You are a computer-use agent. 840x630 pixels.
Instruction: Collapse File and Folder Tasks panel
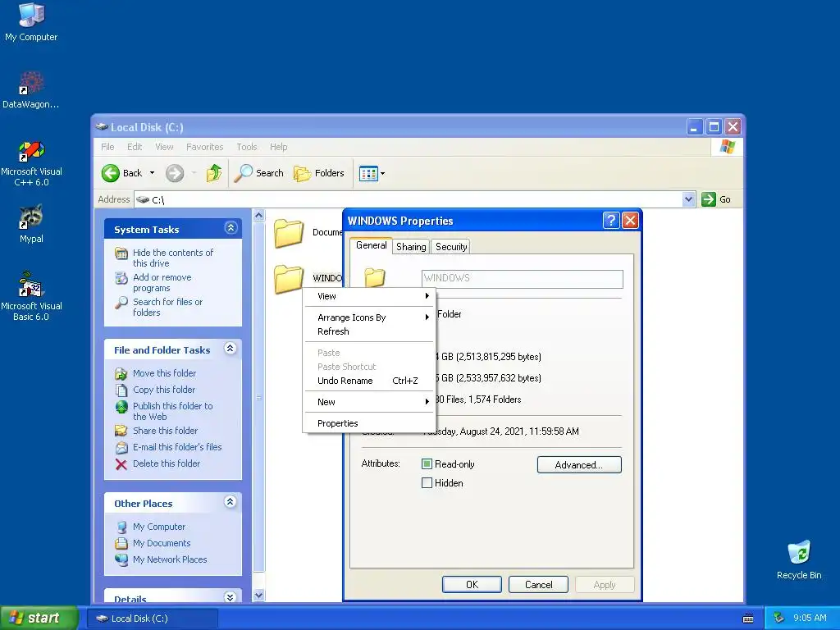tap(231, 349)
